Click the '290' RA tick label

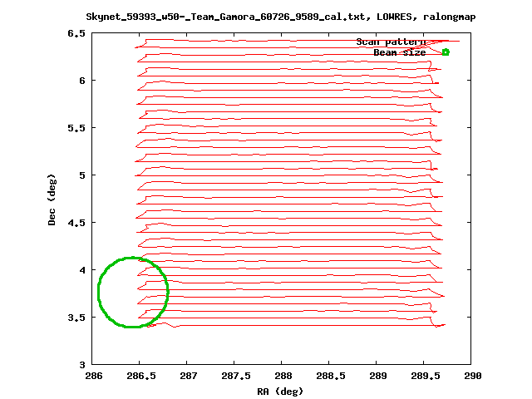[473, 376]
